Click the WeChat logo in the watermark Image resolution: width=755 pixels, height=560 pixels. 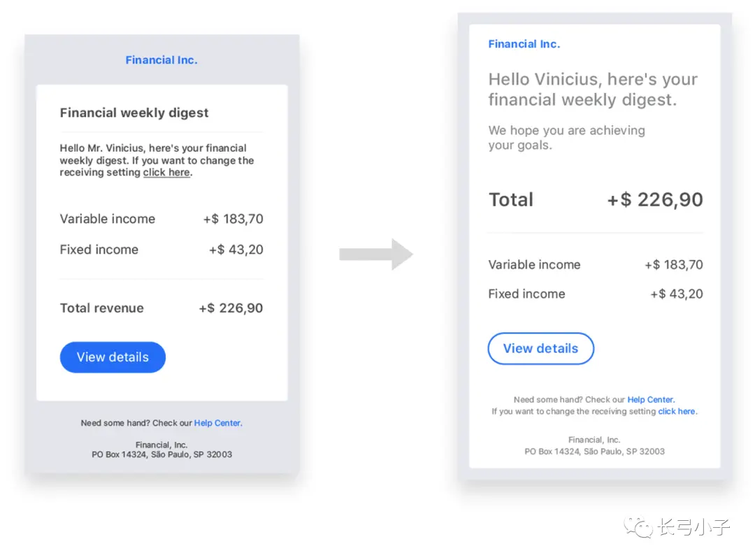(x=638, y=528)
